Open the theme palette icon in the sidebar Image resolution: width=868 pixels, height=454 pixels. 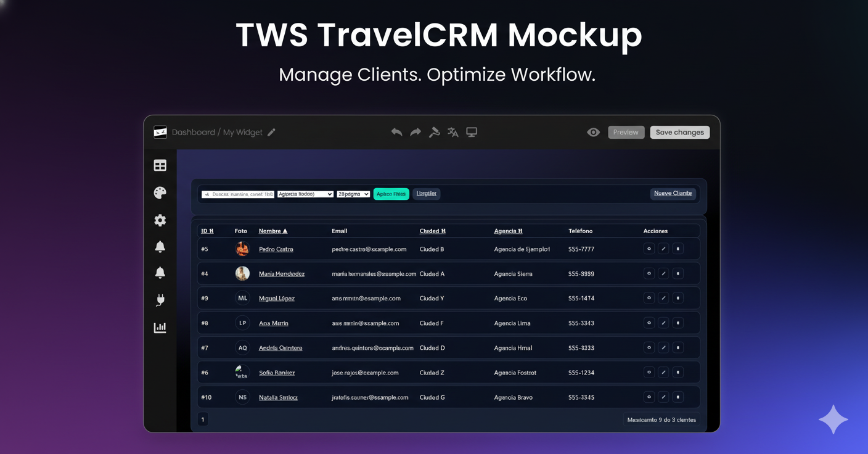point(160,192)
